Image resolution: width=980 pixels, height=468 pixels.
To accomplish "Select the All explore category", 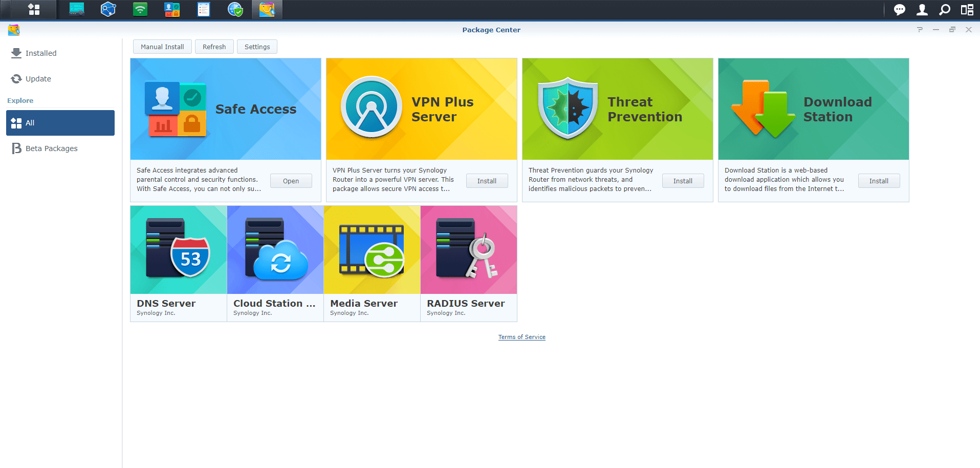I will pos(60,123).
